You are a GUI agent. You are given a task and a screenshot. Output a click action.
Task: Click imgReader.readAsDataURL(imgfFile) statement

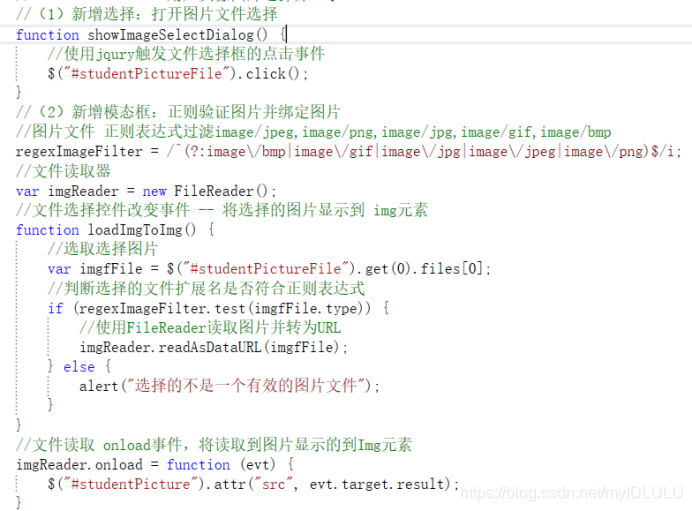tap(214, 347)
